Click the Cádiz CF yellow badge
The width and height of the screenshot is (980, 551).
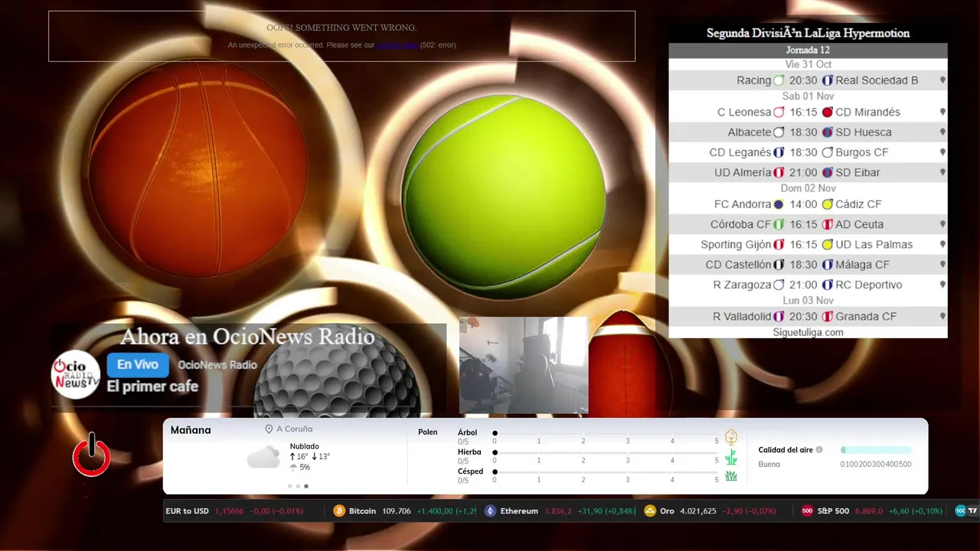827,204
